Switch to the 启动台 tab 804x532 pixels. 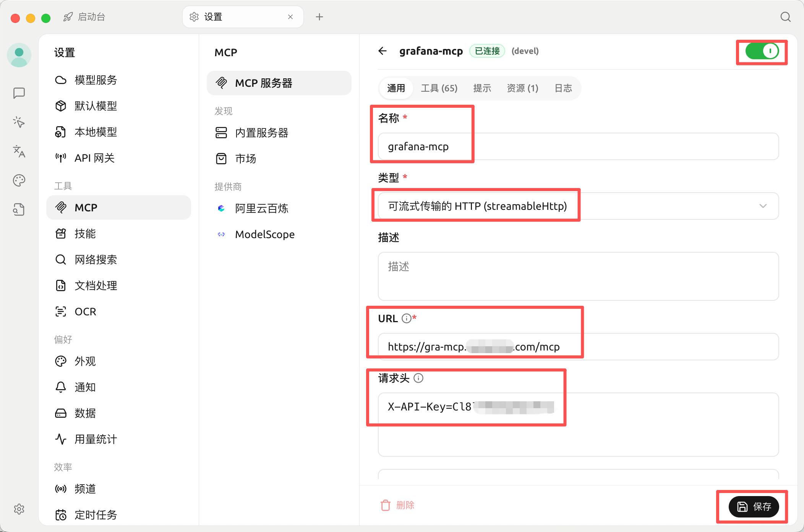point(84,17)
